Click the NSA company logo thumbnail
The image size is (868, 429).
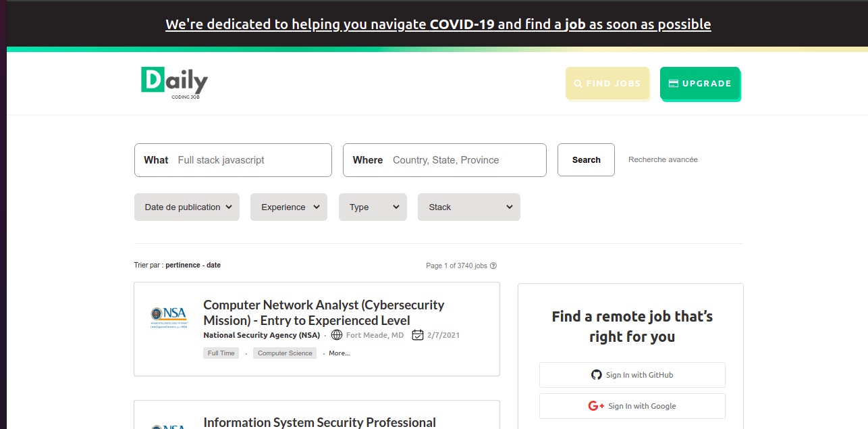169,316
